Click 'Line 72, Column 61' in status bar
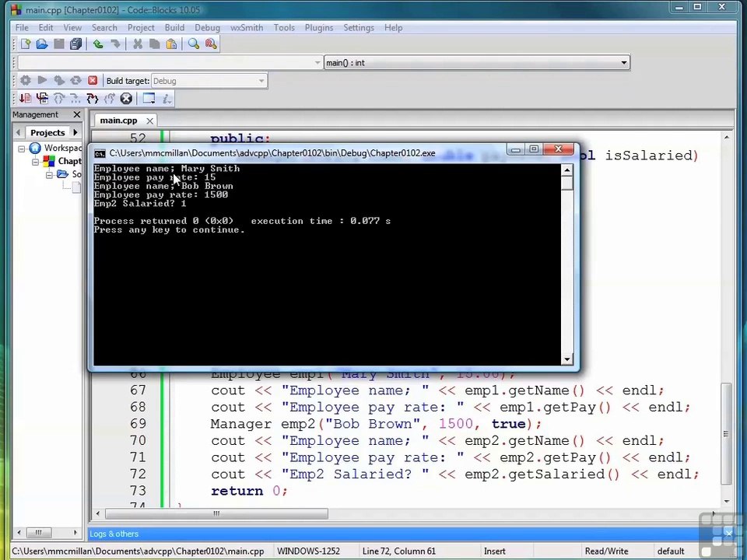 [398, 551]
